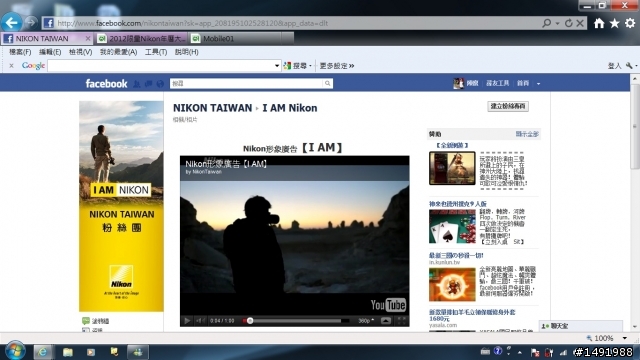Open favorites with the star icon

614,23
